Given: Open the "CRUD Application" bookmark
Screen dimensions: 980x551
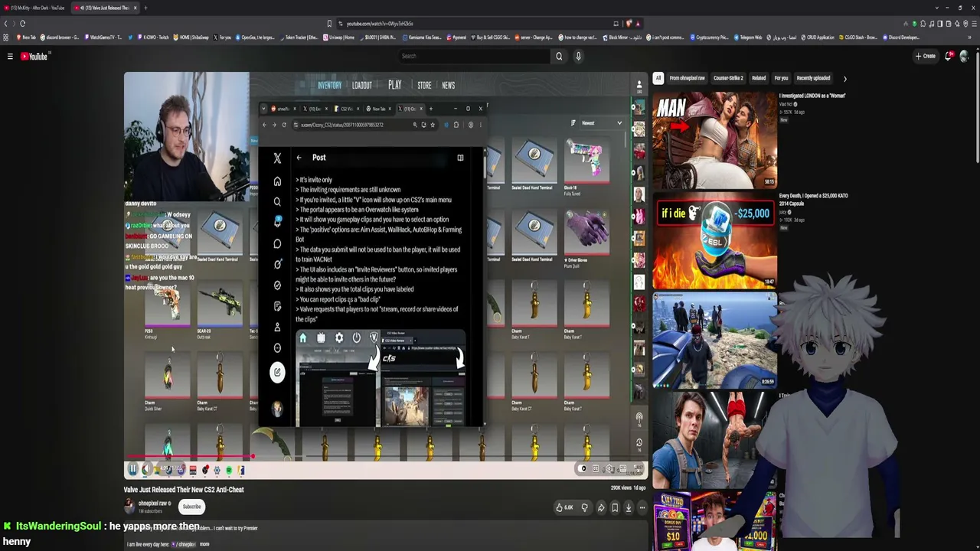Looking at the screenshot, I should tap(816, 37).
